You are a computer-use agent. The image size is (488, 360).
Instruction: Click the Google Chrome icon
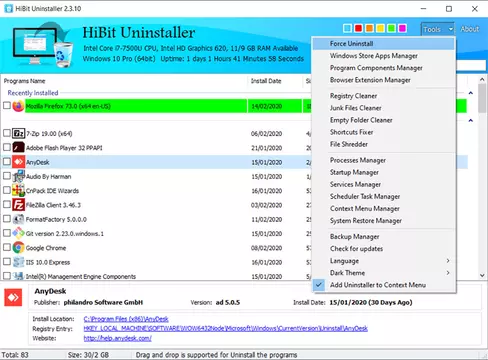pos(18,248)
